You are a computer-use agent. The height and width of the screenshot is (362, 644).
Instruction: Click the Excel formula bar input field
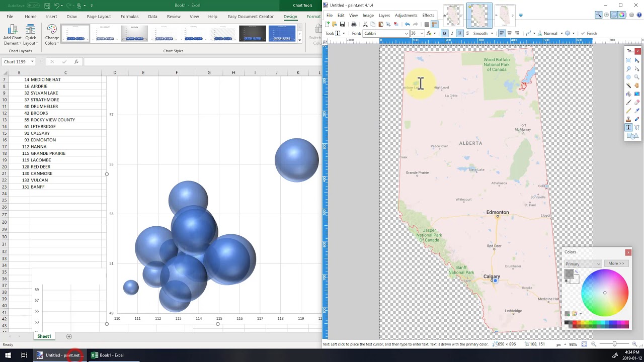(x=203, y=62)
